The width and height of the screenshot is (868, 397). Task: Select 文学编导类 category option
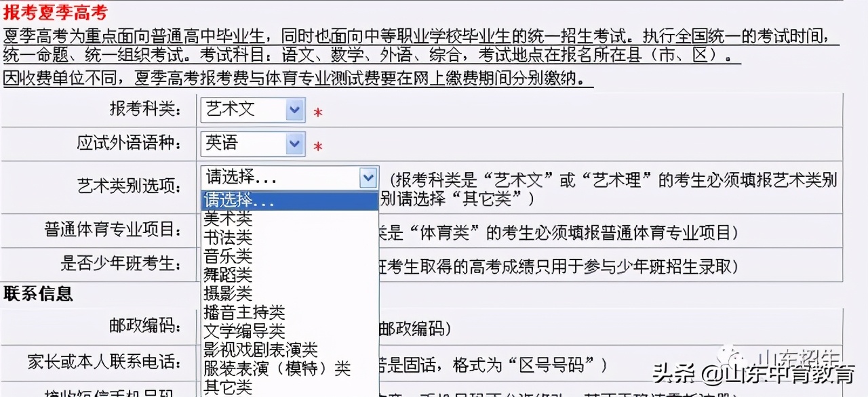(x=241, y=331)
